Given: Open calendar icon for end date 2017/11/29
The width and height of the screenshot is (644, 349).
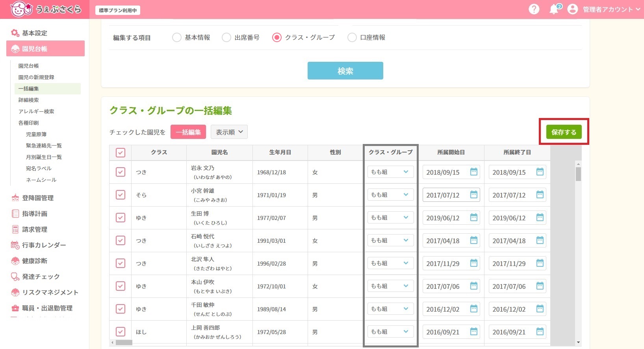Looking at the screenshot, I should tap(540, 263).
